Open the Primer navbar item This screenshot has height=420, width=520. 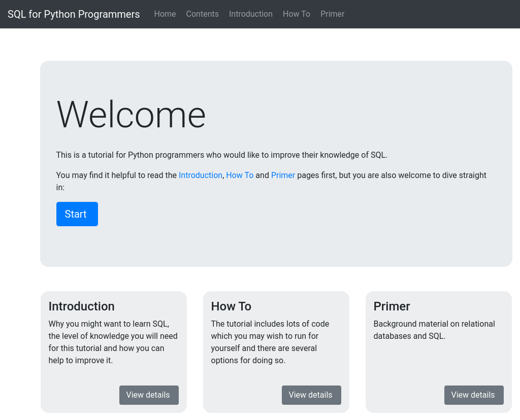point(332,14)
